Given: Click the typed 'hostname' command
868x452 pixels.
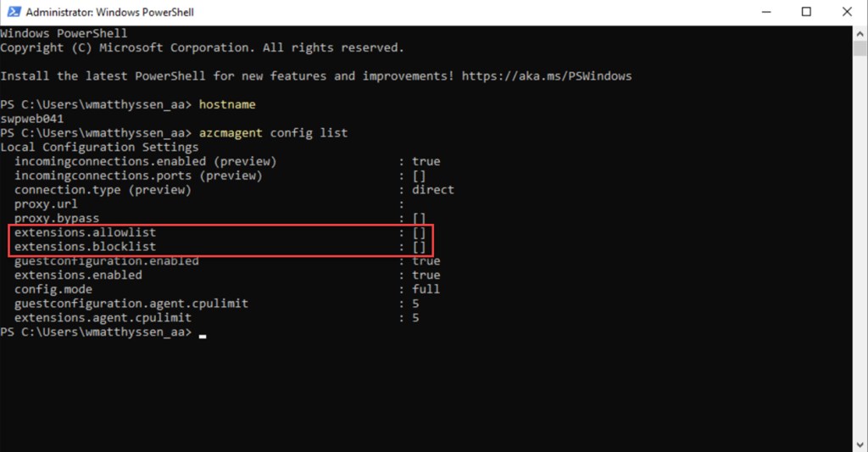Looking at the screenshot, I should click(x=227, y=104).
